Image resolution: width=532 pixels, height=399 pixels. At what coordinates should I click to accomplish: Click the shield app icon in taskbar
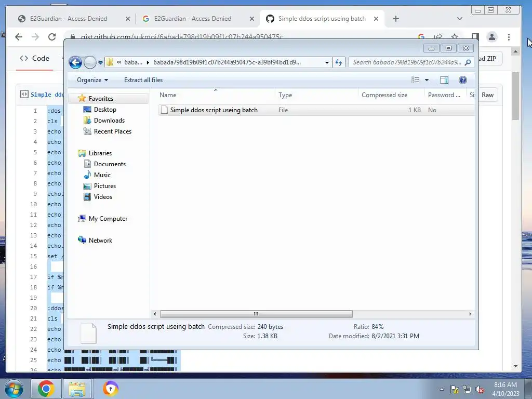(111, 389)
